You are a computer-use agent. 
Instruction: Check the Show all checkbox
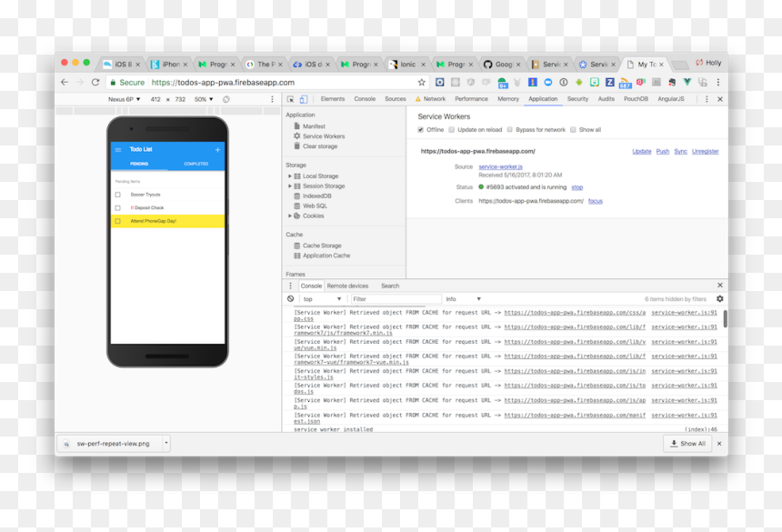573,130
